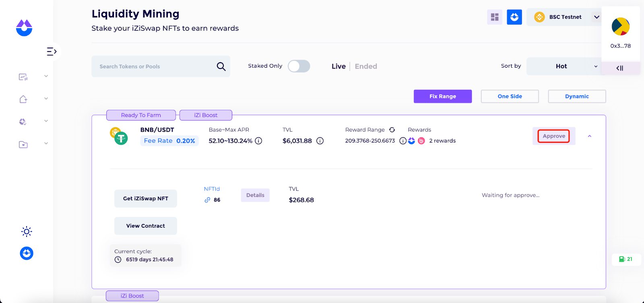644x303 pixels.
Task: Expand the folder sidebar submenu chevron
Action: click(x=46, y=143)
